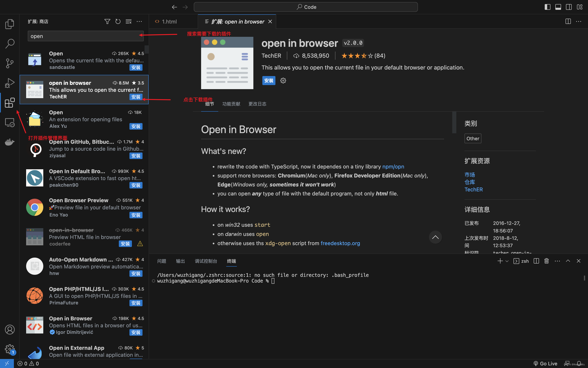This screenshot has width=588, height=368.
Task: Open the Docker view
Action: coord(10,142)
